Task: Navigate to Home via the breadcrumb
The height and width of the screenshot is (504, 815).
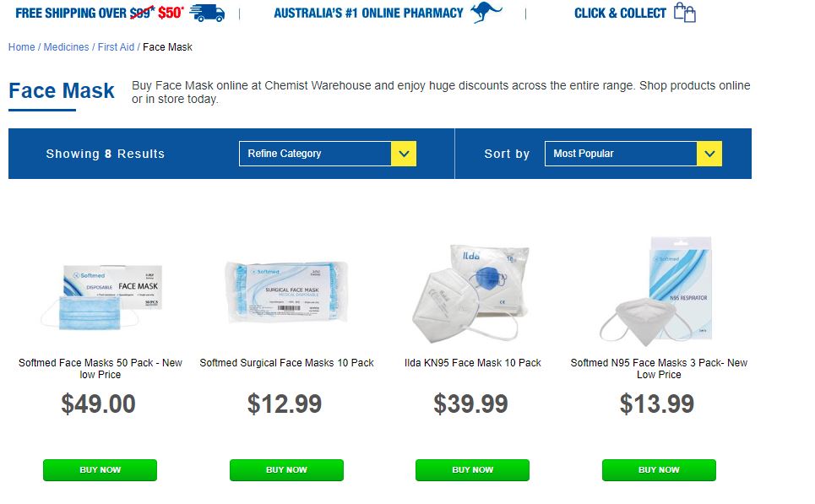Action: coord(21,47)
